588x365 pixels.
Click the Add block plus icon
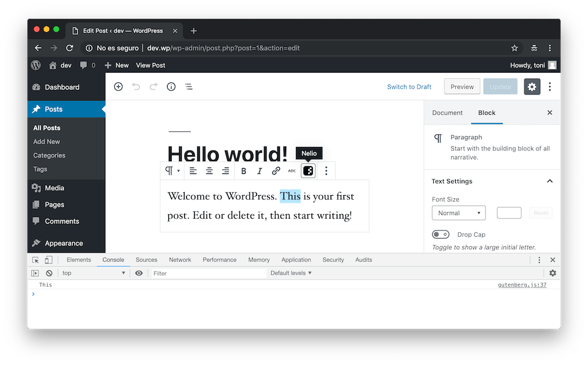click(118, 87)
